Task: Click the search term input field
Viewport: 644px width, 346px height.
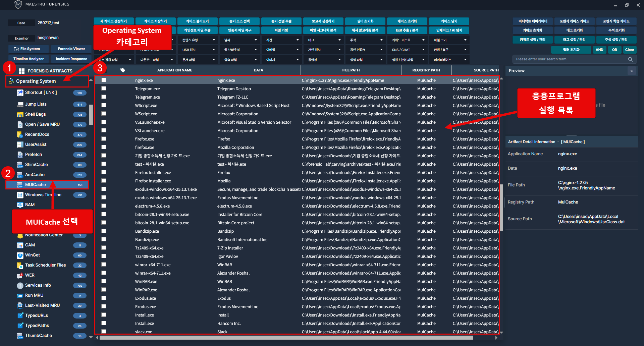Action: (570, 59)
